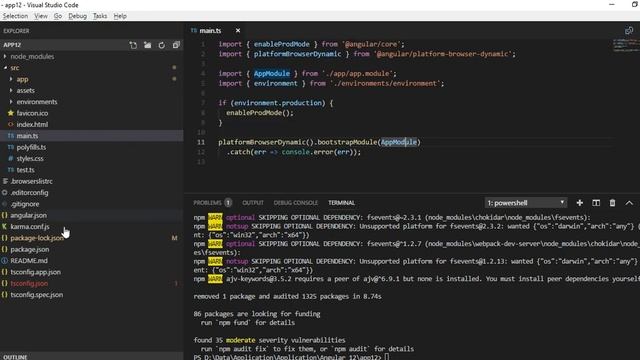Click the minimap at editor right edge

[625, 45]
